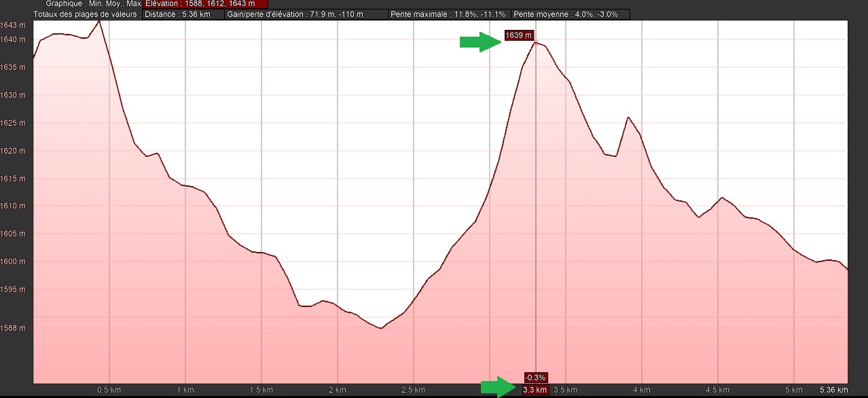Click the profile's lowest point near 2.3 km
This screenshot has width=868, height=398.
(381, 328)
